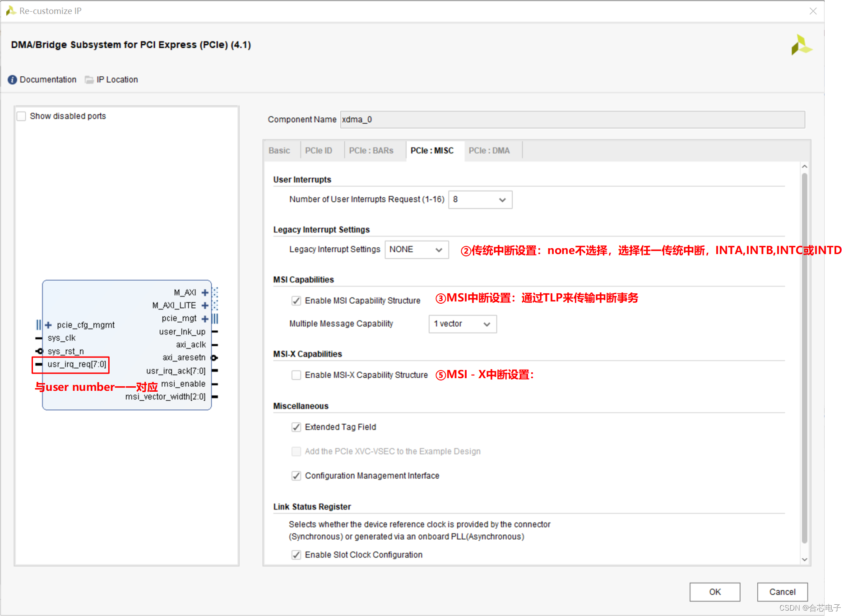This screenshot has height=616, width=848.
Task: Select the msi_vector_width[2:0] port label
Action: (x=166, y=397)
